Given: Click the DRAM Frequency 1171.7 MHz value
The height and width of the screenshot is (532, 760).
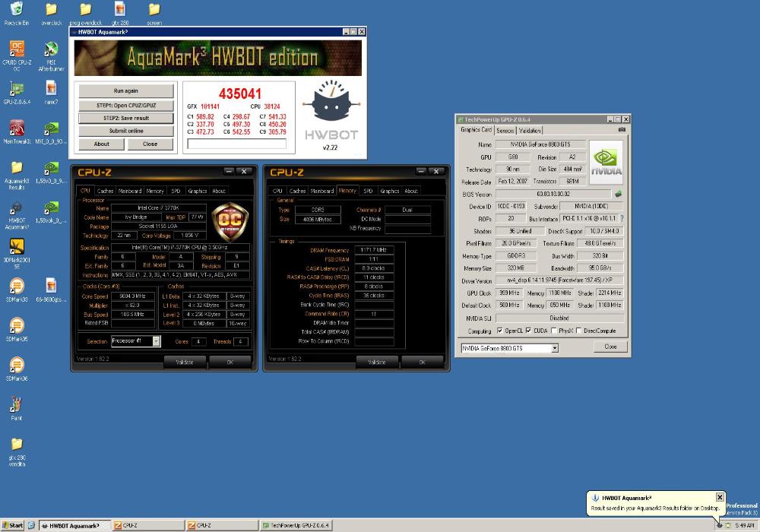Looking at the screenshot, I should [x=374, y=250].
